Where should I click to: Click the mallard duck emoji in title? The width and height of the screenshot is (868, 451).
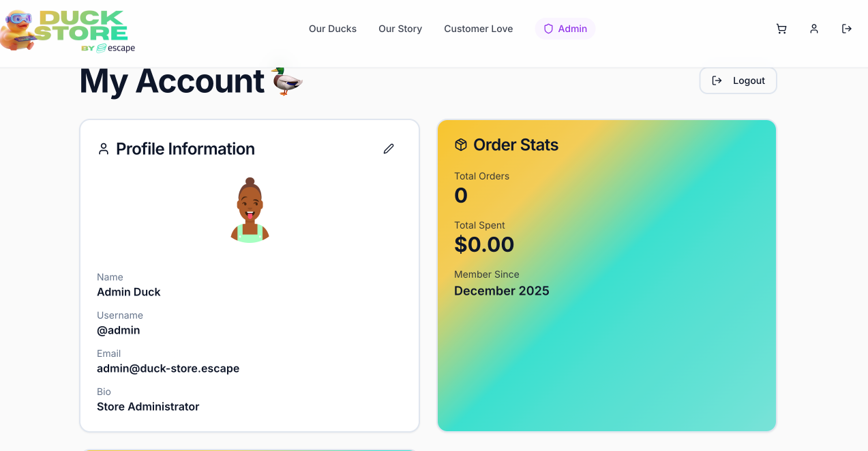[287, 81]
